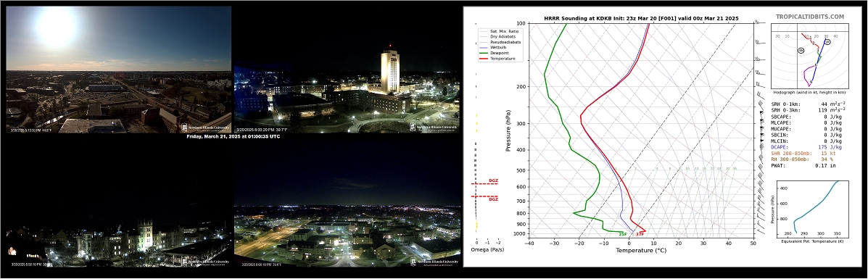Click the lower DGZ marker label

[493, 199]
